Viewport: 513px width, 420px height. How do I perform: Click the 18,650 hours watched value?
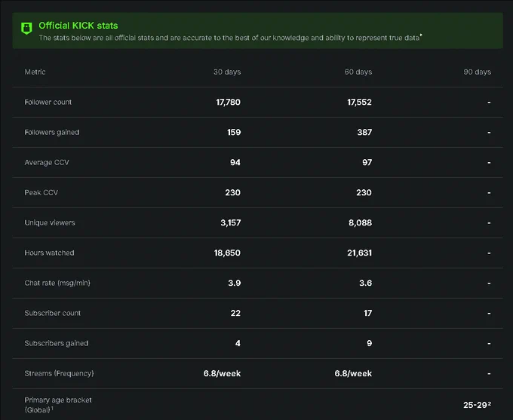(227, 253)
